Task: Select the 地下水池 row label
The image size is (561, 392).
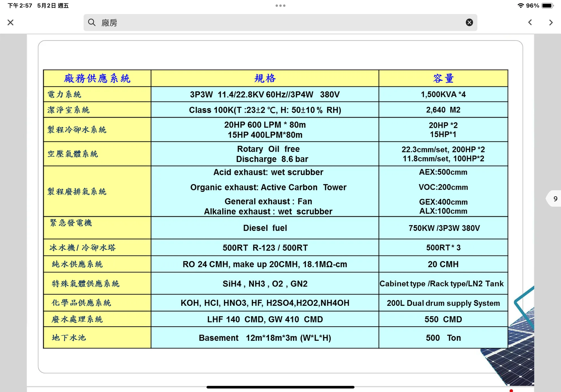Action: 97,338
